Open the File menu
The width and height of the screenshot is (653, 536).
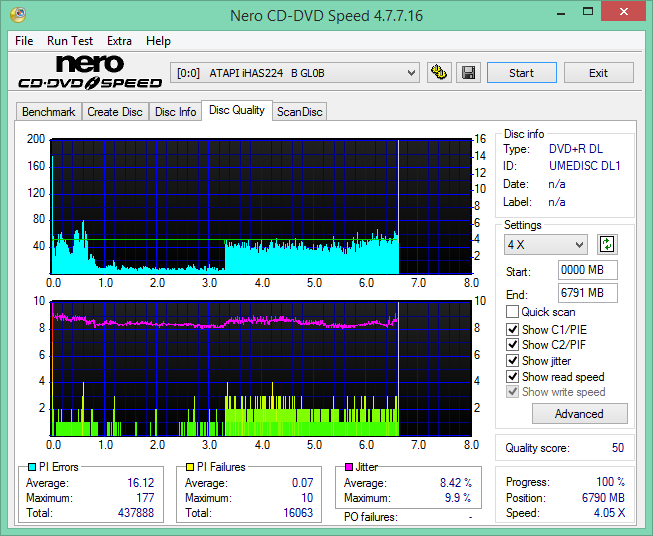click(x=24, y=41)
